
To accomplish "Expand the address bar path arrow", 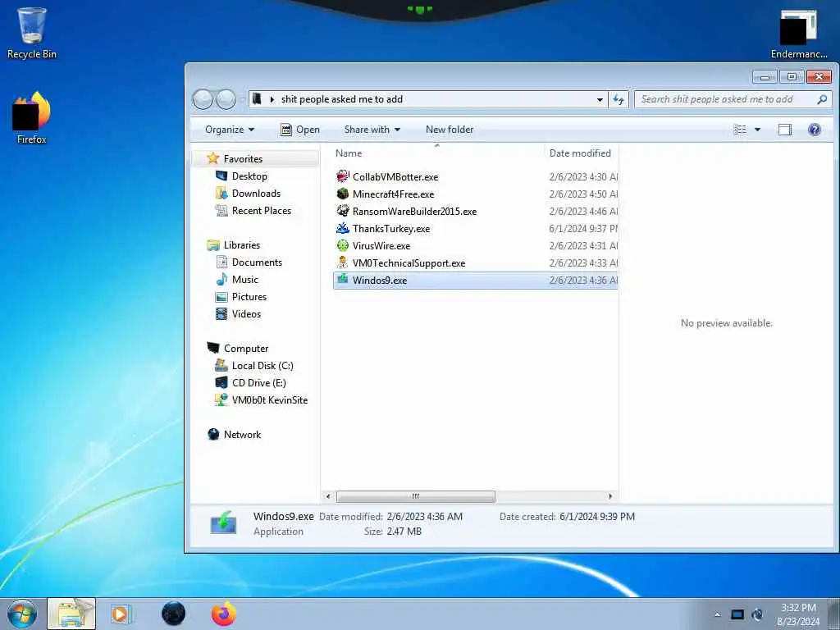I will [272, 99].
